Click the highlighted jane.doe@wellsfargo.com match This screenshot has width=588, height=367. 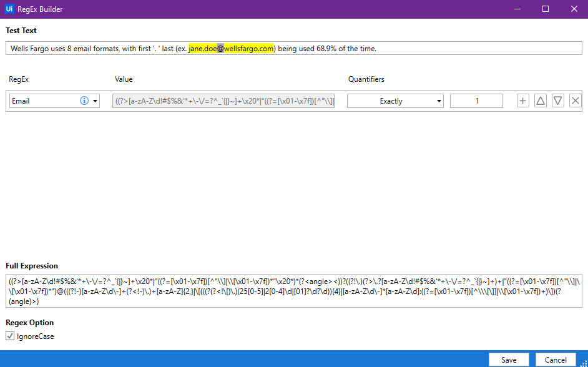[231, 48]
